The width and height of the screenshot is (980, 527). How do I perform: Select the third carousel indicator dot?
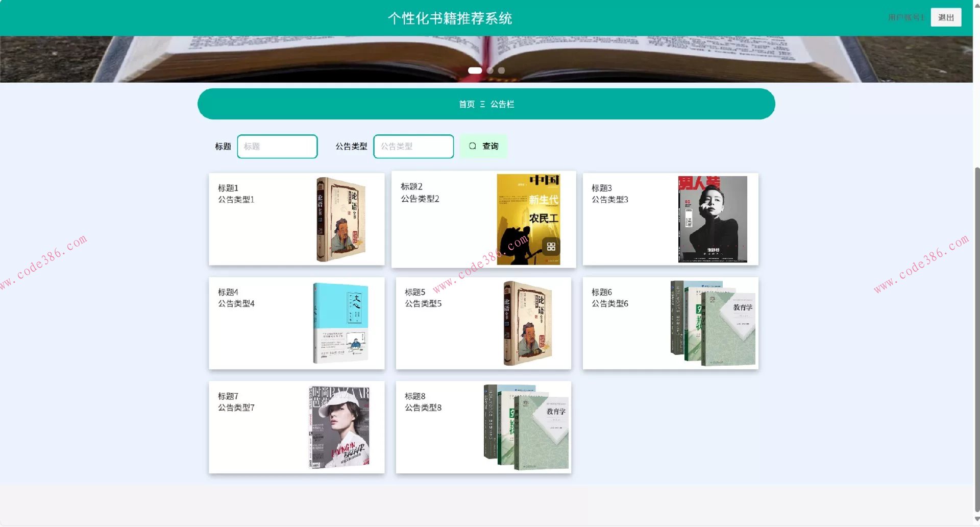click(x=501, y=70)
